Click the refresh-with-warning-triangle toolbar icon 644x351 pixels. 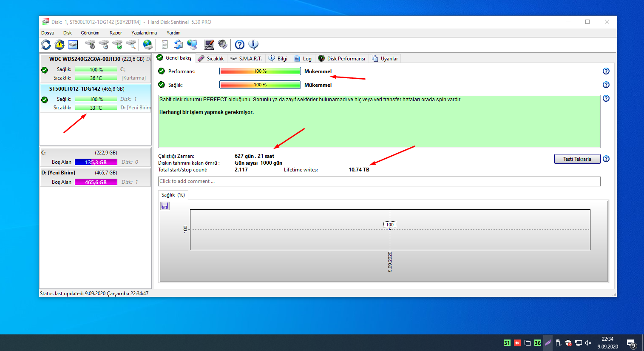click(x=60, y=44)
